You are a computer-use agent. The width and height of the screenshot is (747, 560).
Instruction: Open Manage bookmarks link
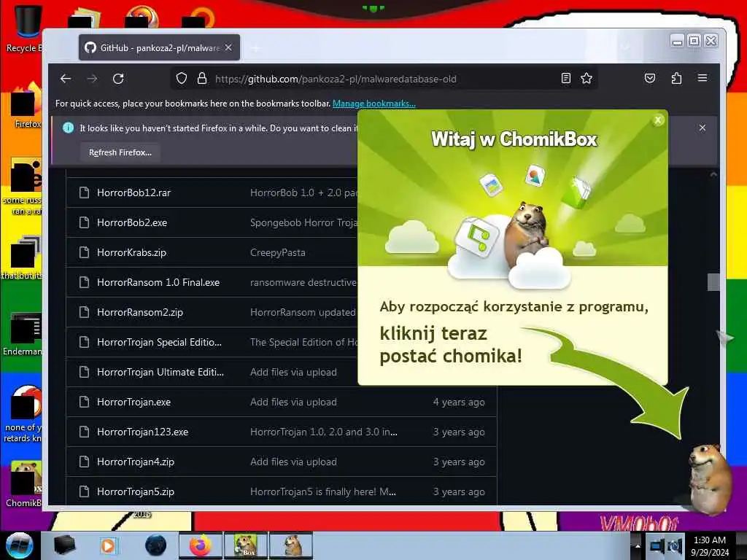tap(374, 104)
